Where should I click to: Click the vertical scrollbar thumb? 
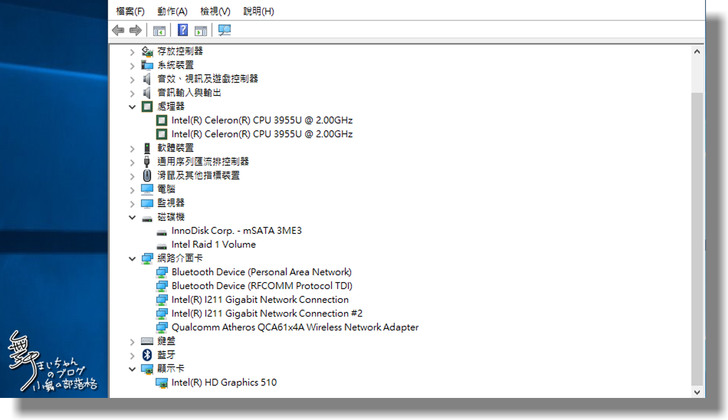tap(697, 238)
